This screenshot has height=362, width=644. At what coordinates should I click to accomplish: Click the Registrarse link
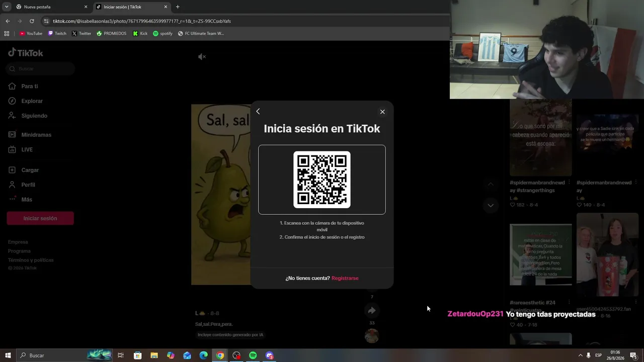[x=345, y=278]
